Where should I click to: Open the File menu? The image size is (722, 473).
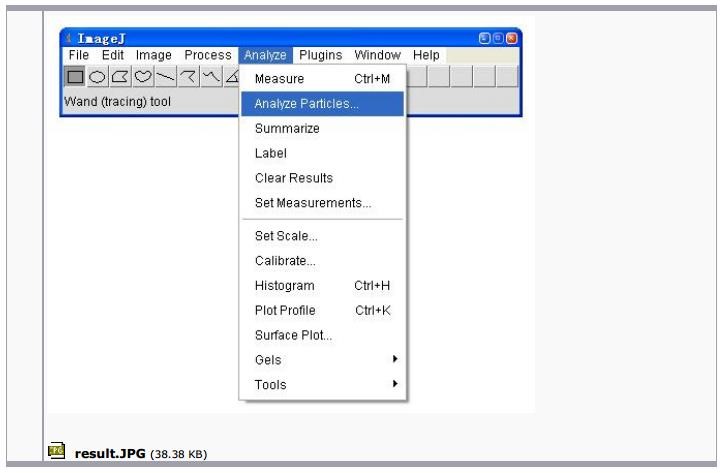coord(79,55)
